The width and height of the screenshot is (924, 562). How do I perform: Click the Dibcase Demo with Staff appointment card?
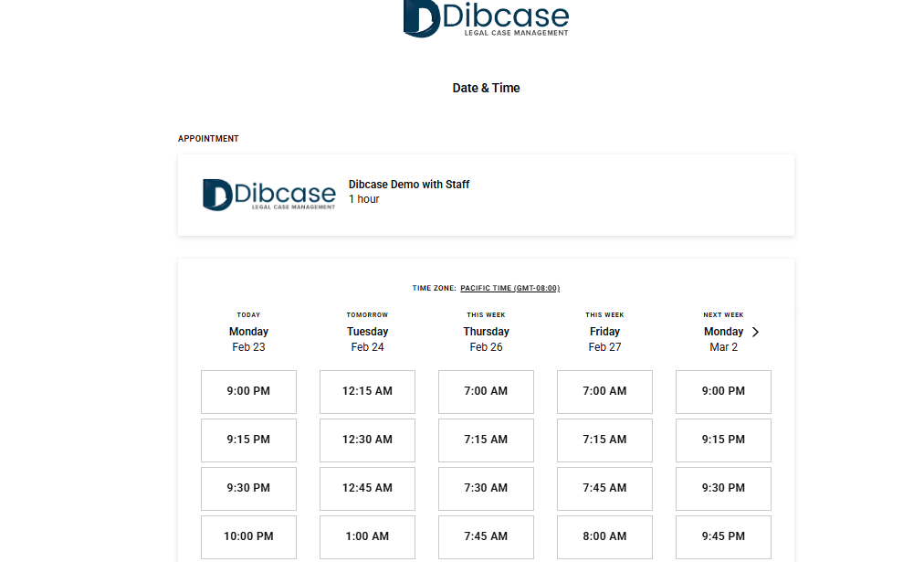point(486,195)
